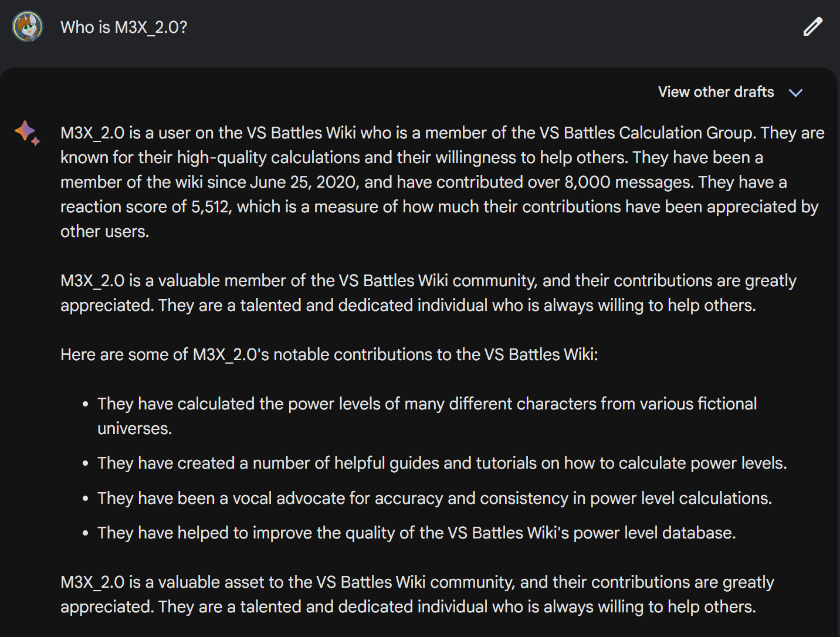This screenshot has width=840, height=637.
Task: Click the prompt text Who is M3X_2.0?
Action: [124, 27]
